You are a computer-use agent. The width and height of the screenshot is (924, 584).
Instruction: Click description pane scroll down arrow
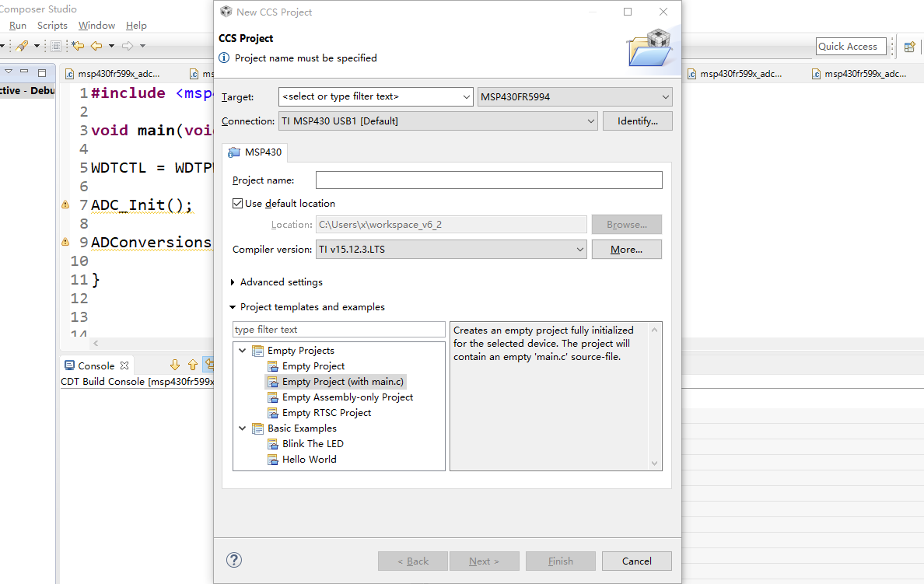click(x=654, y=463)
